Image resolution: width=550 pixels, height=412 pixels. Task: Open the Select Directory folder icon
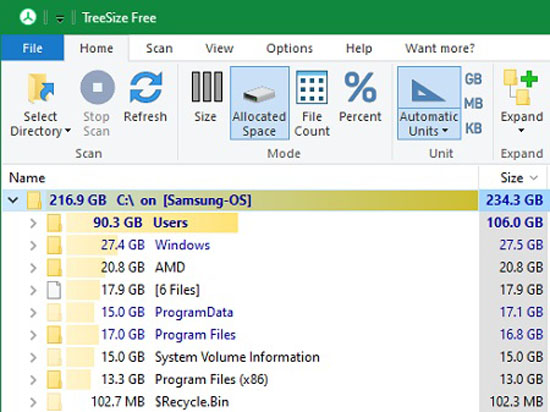tap(41, 88)
